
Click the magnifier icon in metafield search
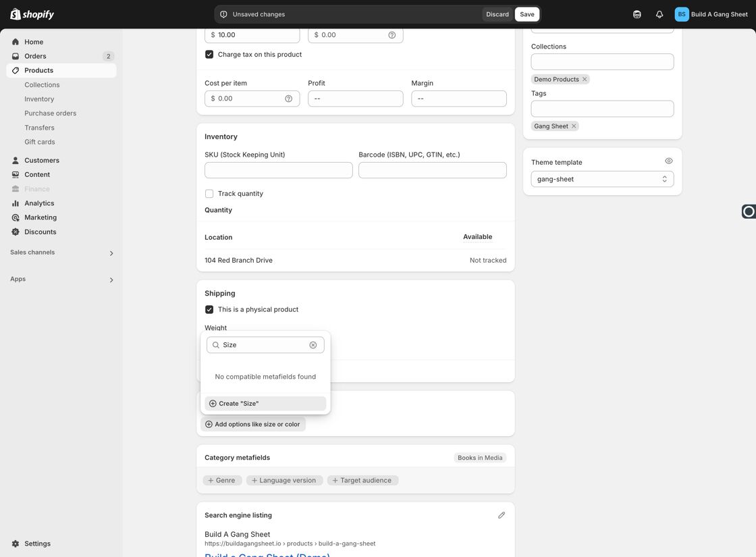(x=216, y=345)
